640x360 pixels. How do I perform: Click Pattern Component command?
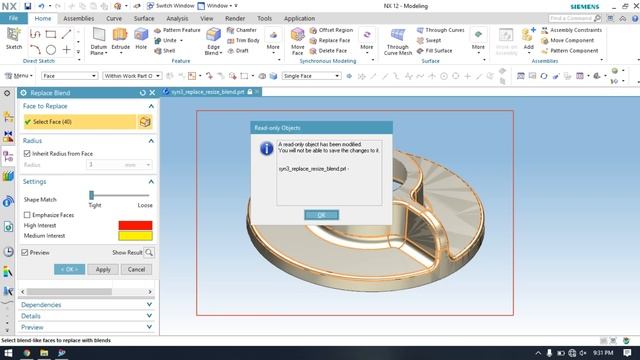[570, 51]
